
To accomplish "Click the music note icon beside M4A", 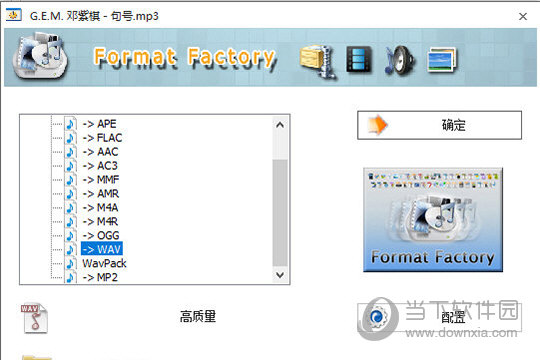I will pyautogui.click(x=71, y=207).
